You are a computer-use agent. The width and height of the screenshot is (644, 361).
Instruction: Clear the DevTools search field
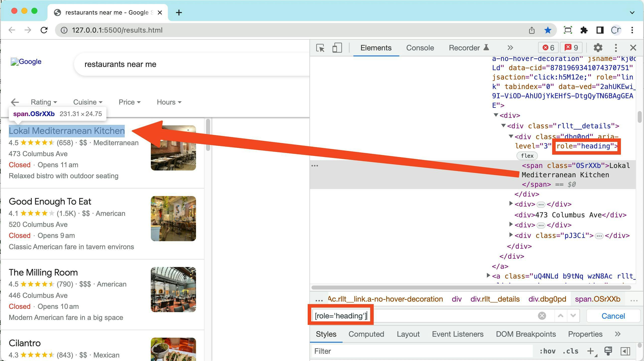click(542, 316)
